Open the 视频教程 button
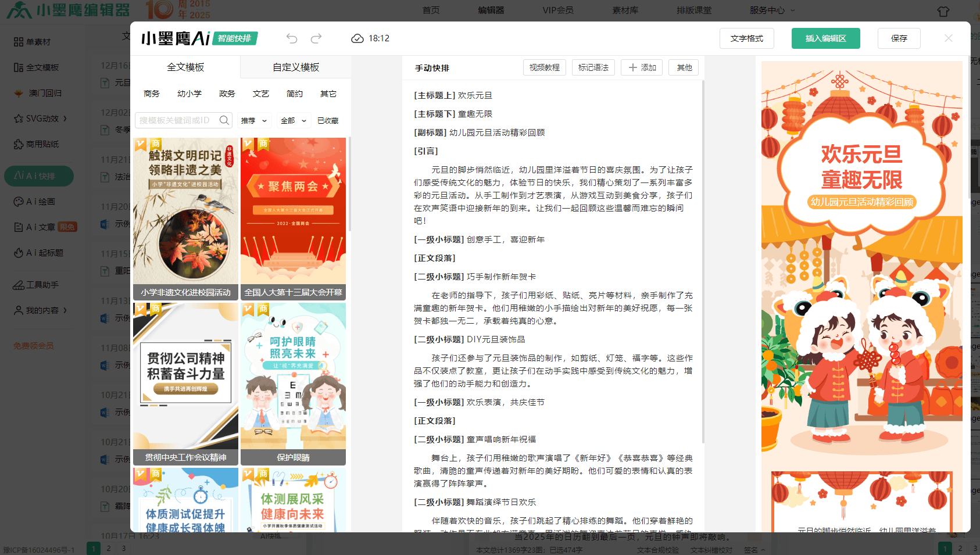The height and width of the screenshot is (555, 980). coord(545,67)
